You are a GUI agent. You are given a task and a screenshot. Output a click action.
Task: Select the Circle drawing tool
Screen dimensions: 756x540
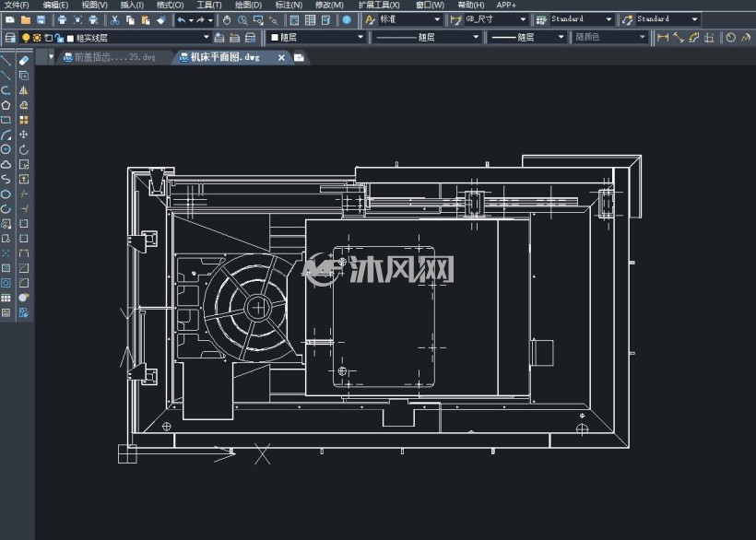click(x=6, y=149)
